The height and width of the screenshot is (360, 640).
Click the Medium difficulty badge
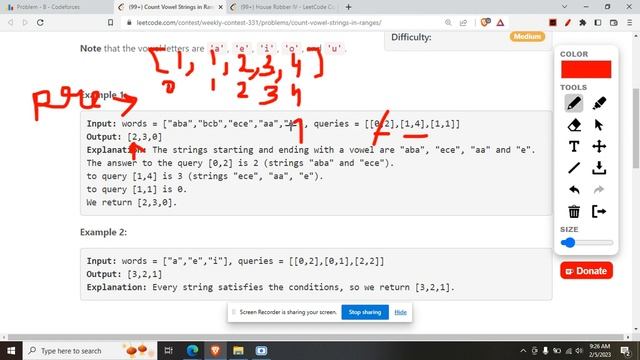527,36
